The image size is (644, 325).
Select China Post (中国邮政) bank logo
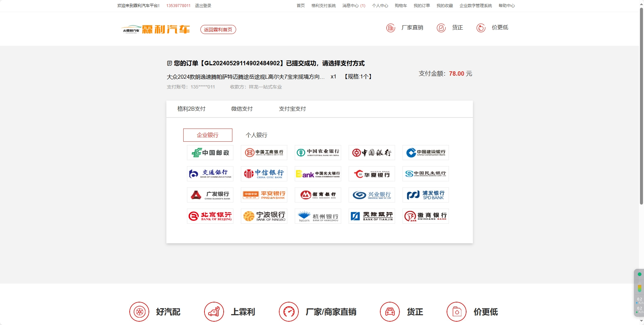tap(210, 152)
